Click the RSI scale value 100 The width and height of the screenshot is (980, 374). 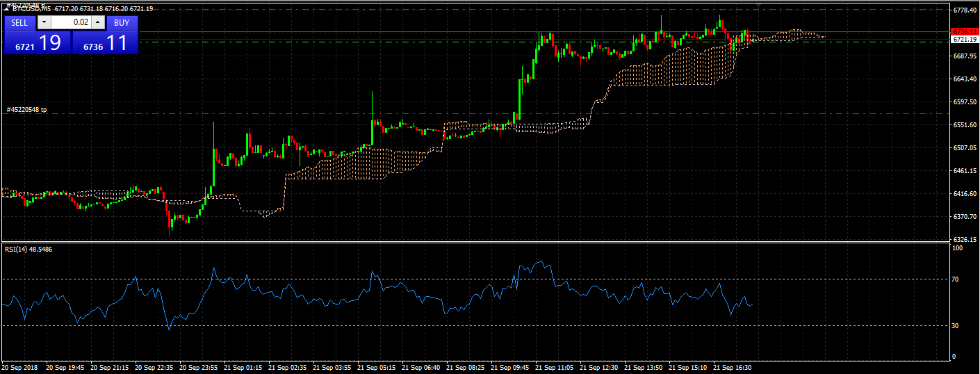coord(958,248)
